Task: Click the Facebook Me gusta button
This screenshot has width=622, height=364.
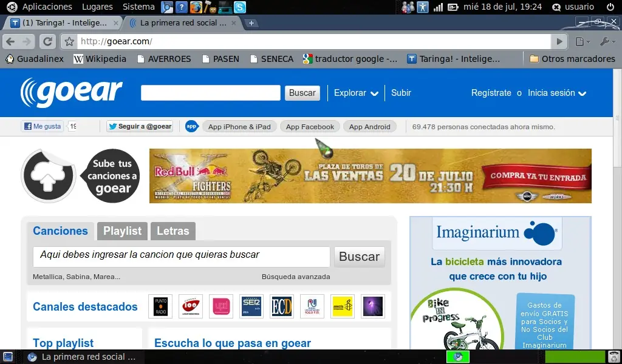Action: click(43, 126)
